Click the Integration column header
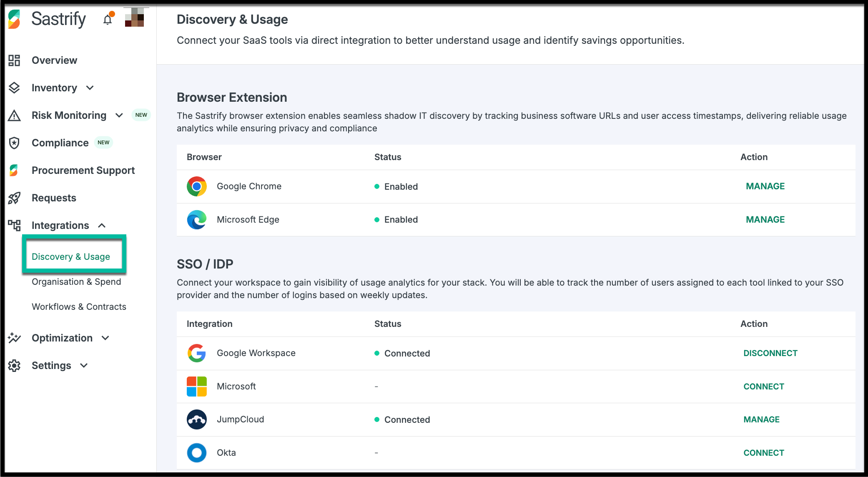Screen dimensions: 868x477 point(209,324)
